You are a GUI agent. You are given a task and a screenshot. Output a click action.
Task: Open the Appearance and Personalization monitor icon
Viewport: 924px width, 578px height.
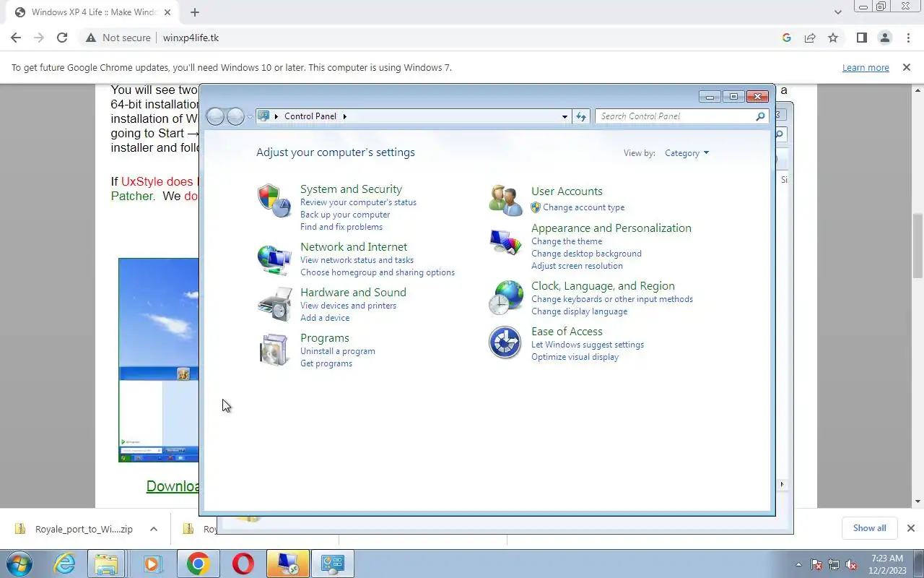pyautogui.click(x=505, y=242)
